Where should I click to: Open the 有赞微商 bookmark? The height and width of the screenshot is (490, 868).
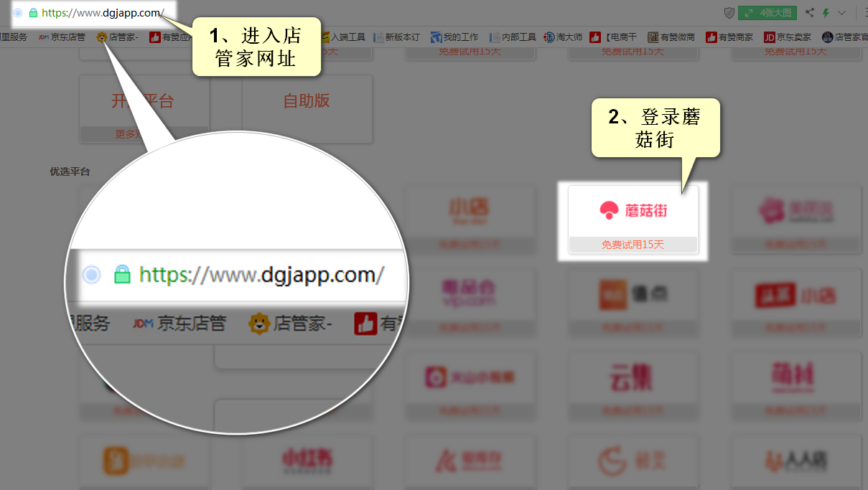point(671,37)
